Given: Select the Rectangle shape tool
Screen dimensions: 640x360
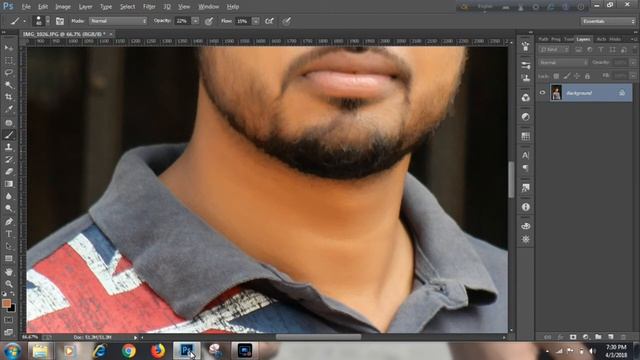Looking at the screenshot, I should click(9, 258).
